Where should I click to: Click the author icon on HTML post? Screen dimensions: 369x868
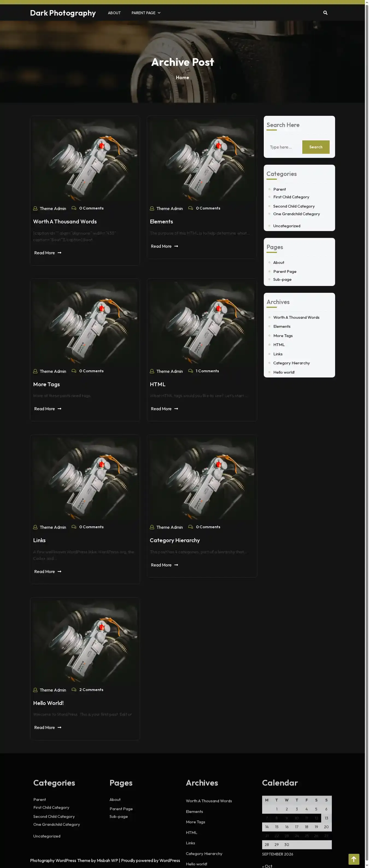pyautogui.click(x=152, y=371)
